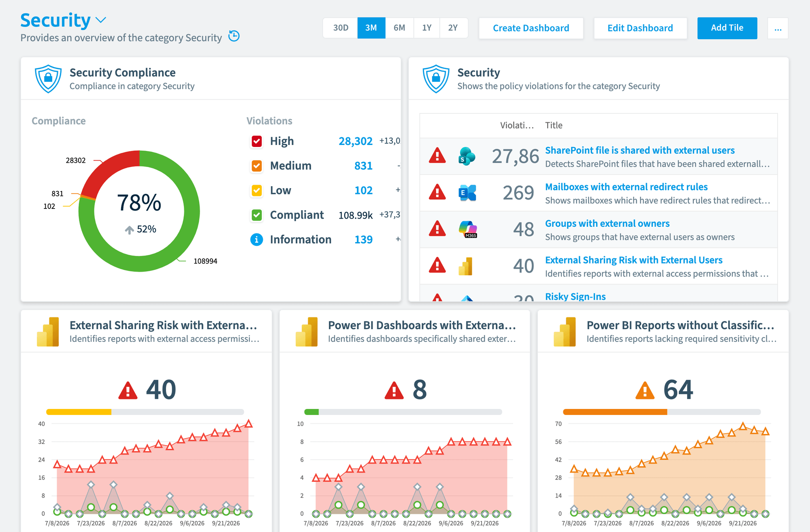Image resolution: width=810 pixels, height=532 pixels.
Task: Click the green progress bar under 8
Action: [311, 412]
